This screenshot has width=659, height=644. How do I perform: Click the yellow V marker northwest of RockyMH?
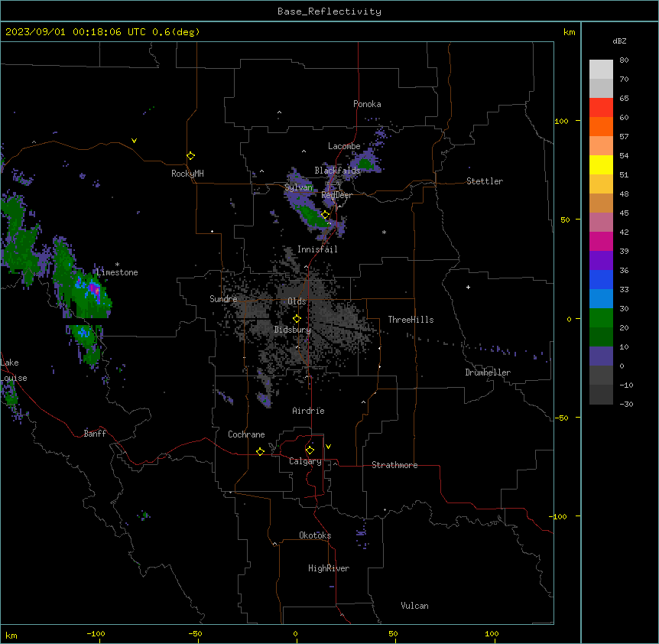click(x=134, y=141)
